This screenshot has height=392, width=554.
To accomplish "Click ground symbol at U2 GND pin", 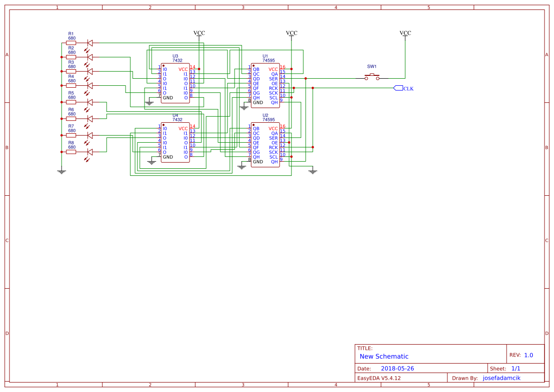I will (x=242, y=167).
